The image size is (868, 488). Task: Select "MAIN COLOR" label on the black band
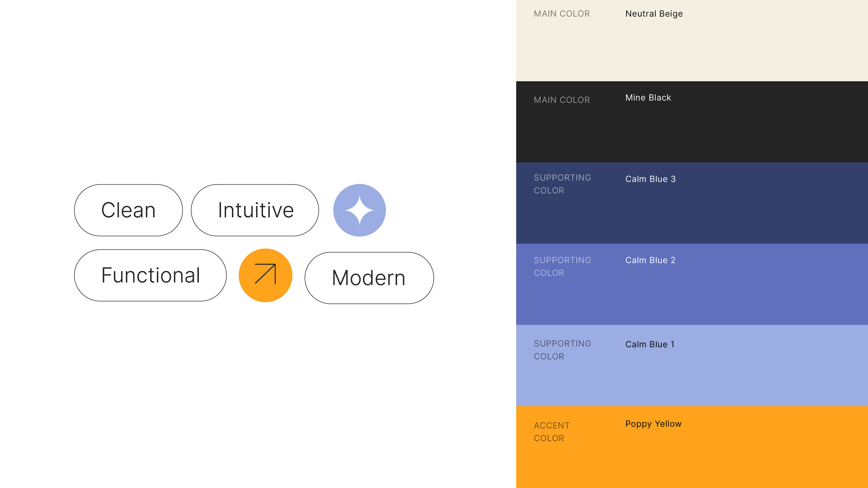tap(562, 100)
